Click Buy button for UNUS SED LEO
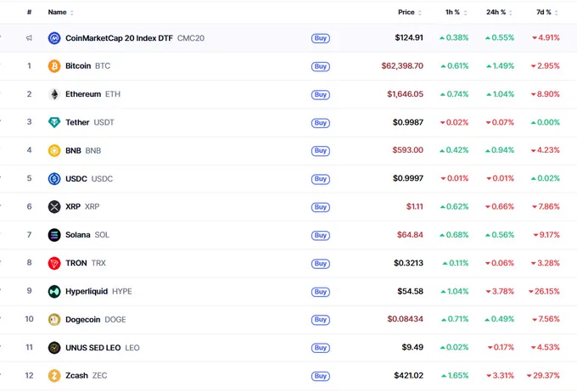The height and width of the screenshot is (392, 577). pos(321,348)
